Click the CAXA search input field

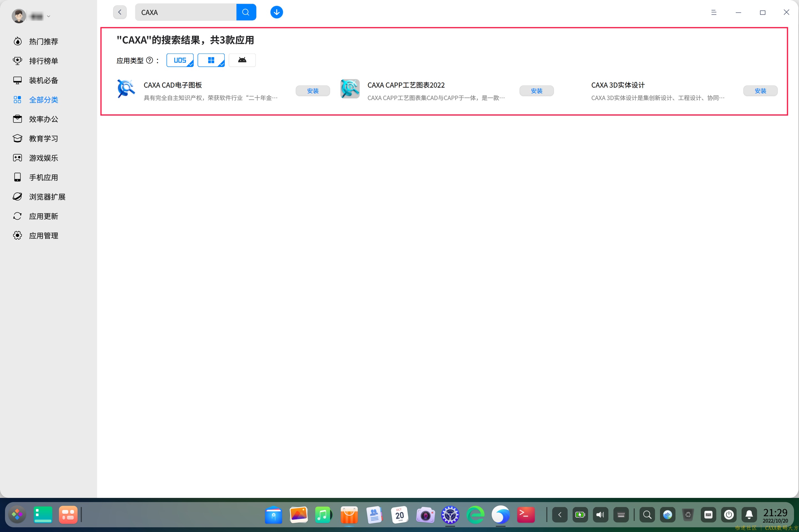tap(186, 12)
